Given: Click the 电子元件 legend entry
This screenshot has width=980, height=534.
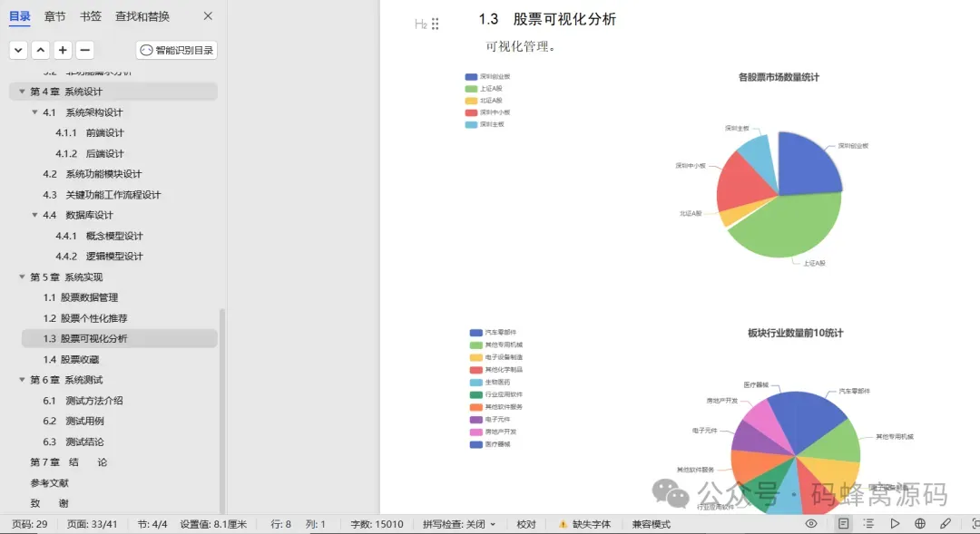Looking at the screenshot, I should (490, 420).
